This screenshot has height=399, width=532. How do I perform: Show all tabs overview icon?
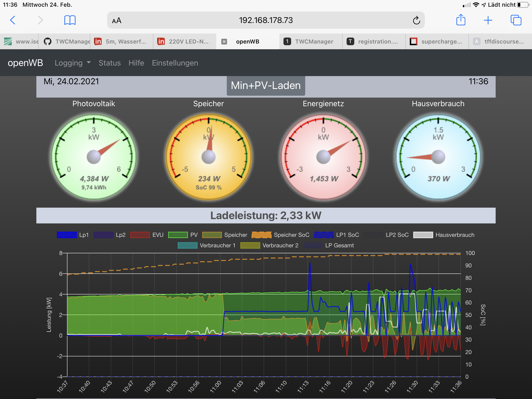[516, 20]
